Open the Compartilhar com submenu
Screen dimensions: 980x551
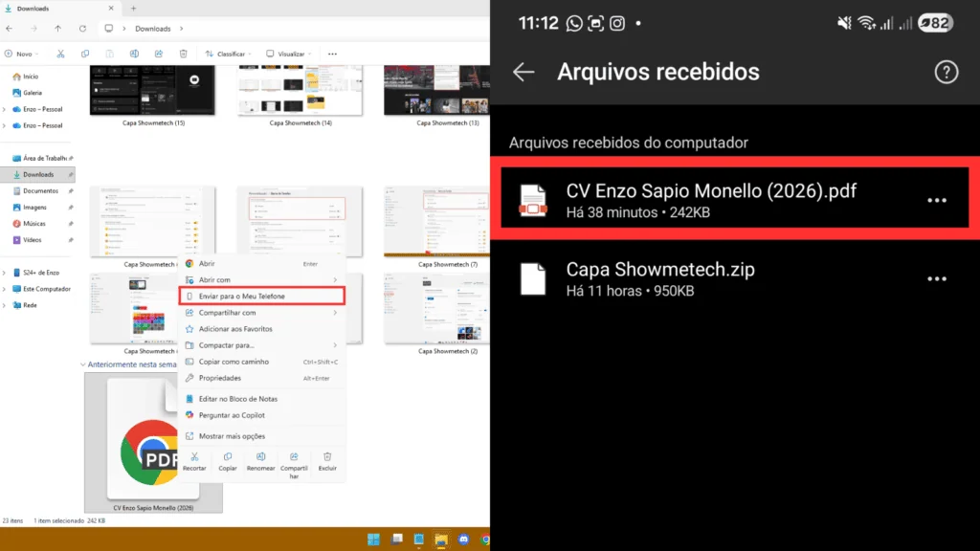(262, 313)
